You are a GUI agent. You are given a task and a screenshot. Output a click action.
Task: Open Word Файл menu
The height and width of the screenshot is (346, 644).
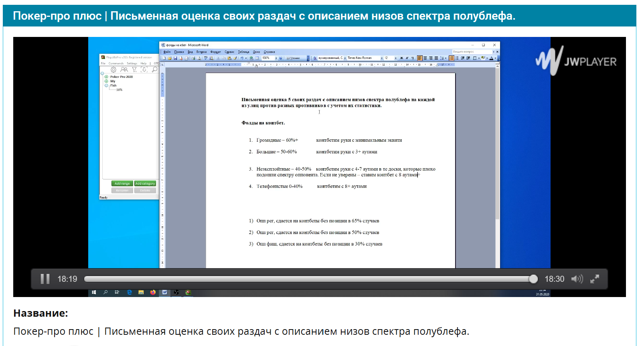(x=167, y=52)
